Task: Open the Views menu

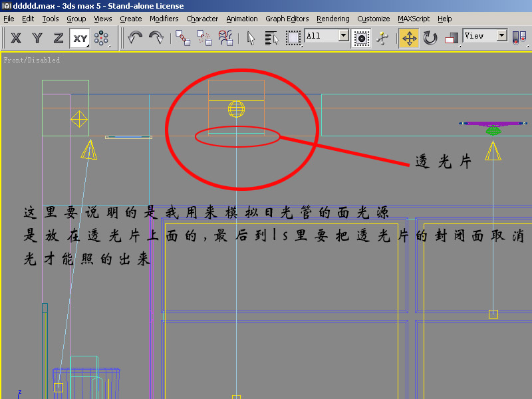Action: point(103,19)
